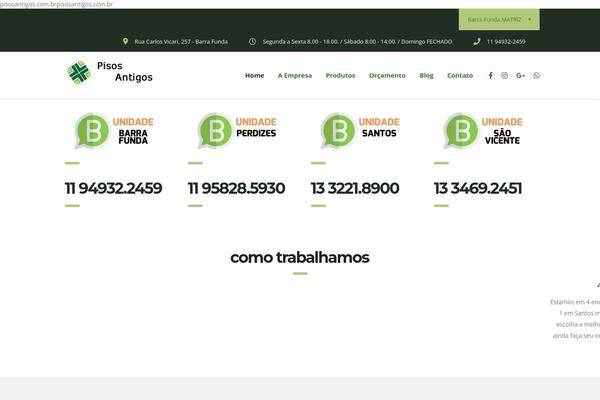Viewport: 600px width, 400px height.
Task: Open the Instagram social icon
Action: [x=504, y=75]
